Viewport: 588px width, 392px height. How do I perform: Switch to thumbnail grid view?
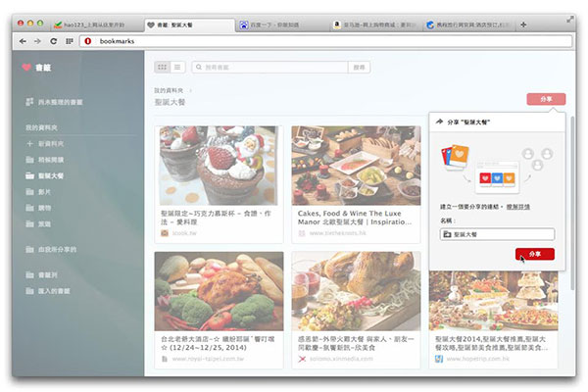(163, 67)
